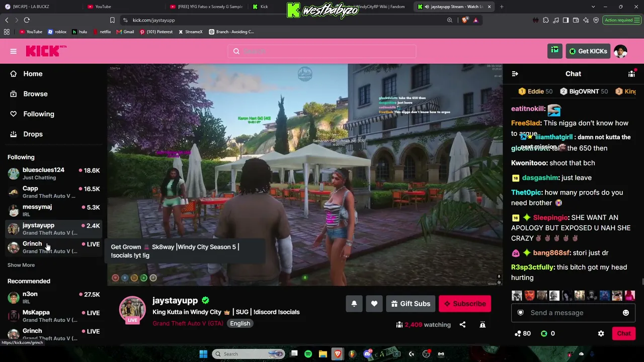Click the Gift Subs button
The width and height of the screenshot is (644, 362).
click(411, 304)
